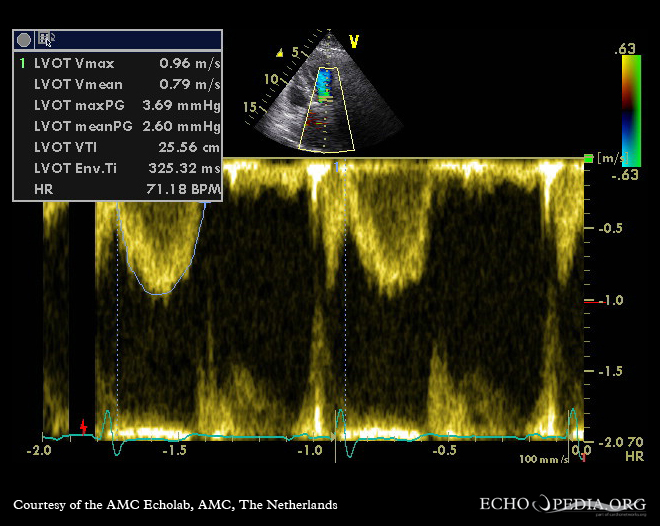Click the red tick at -1.0 velocity

point(589,300)
